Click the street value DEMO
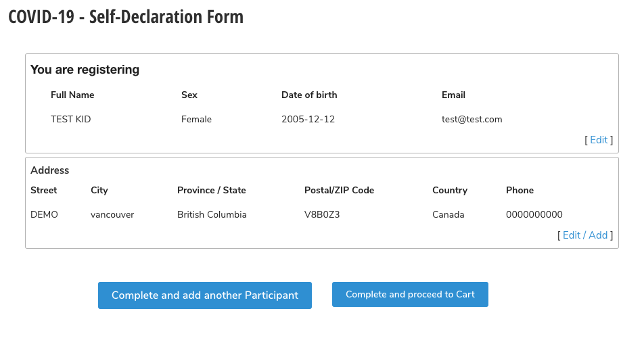Image resolution: width=644 pixels, height=338 pixels. tap(44, 215)
